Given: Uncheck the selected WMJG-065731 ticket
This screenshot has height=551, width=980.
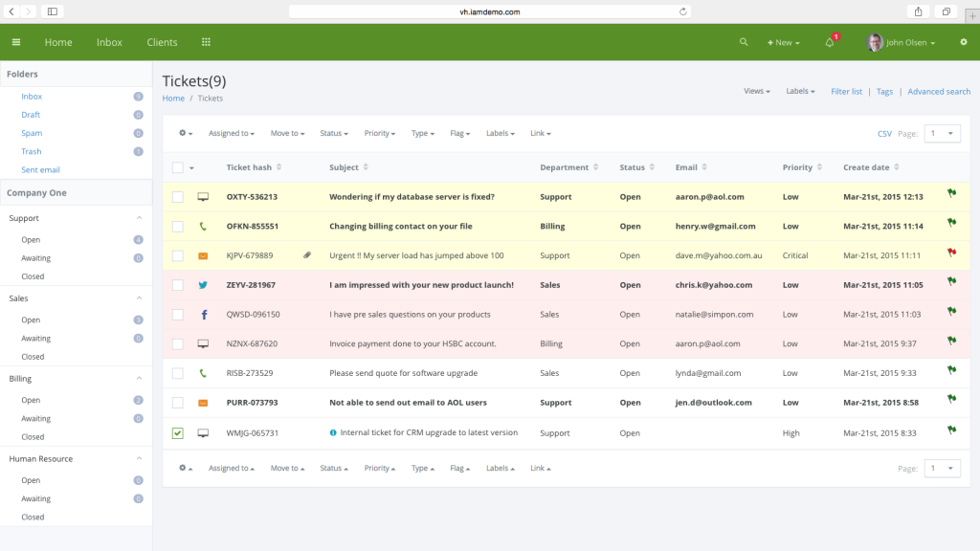Looking at the screenshot, I should tap(177, 432).
